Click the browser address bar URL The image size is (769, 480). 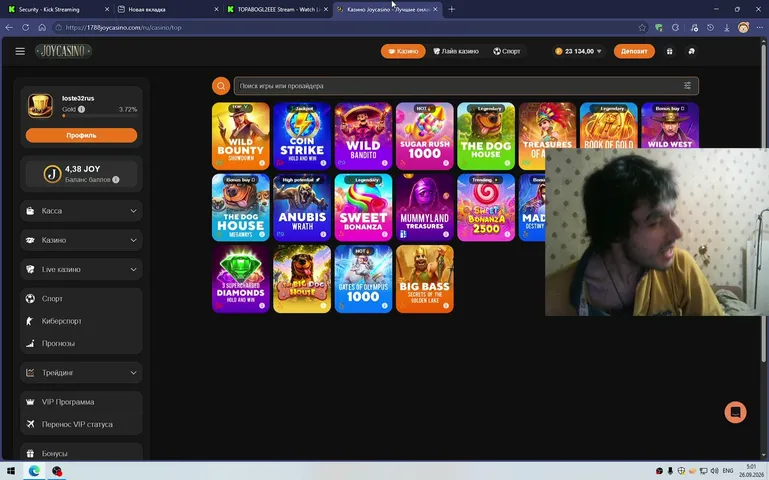coord(123,27)
